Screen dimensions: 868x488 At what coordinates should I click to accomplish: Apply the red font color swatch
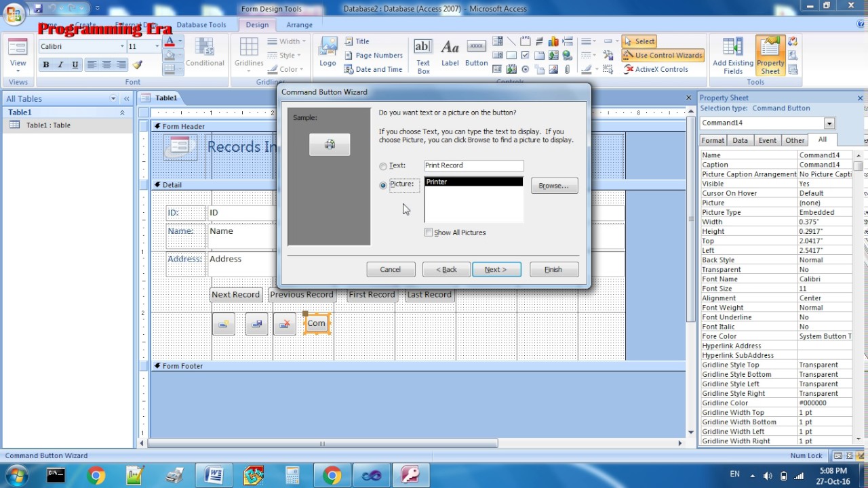[x=170, y=43]
